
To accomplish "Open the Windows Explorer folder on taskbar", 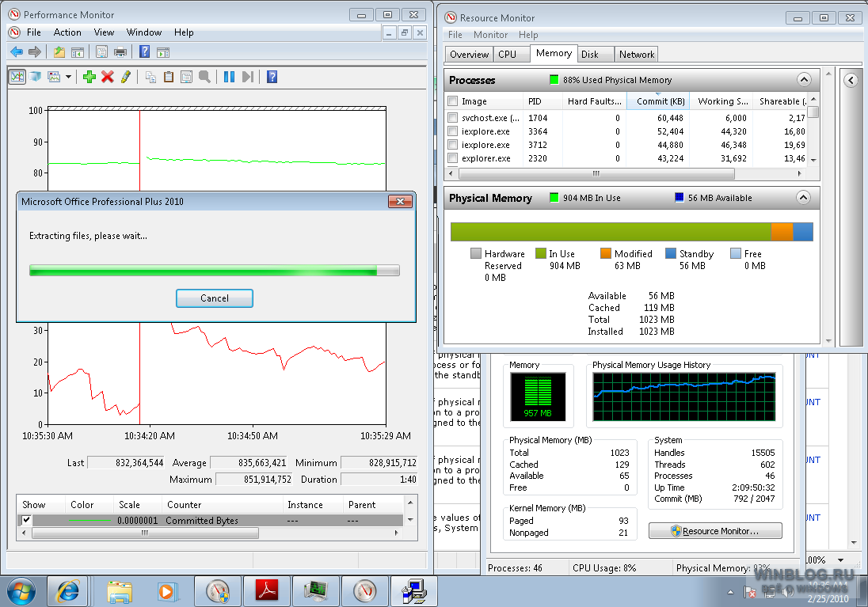I will [x=120, y=591].
